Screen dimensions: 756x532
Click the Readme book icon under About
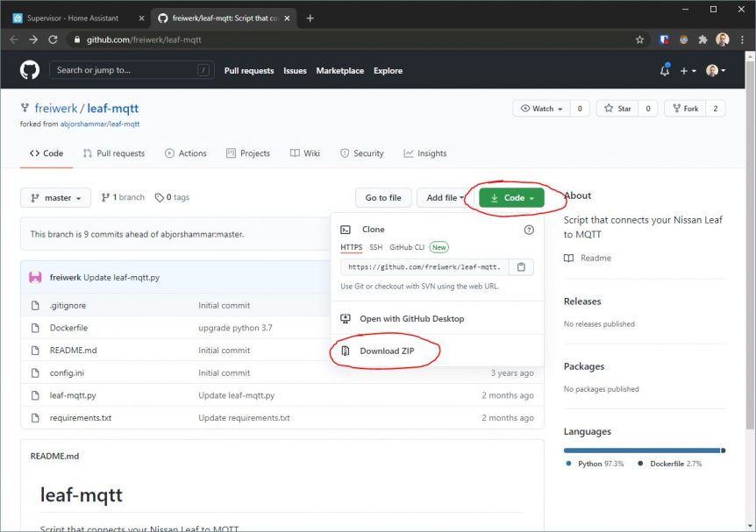(570, 258)
